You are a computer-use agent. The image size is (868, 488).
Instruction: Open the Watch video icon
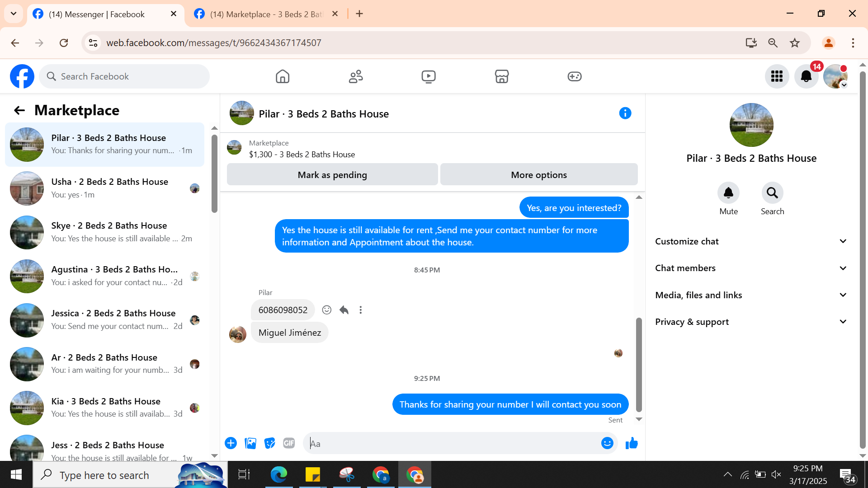[x=429, y=76]
